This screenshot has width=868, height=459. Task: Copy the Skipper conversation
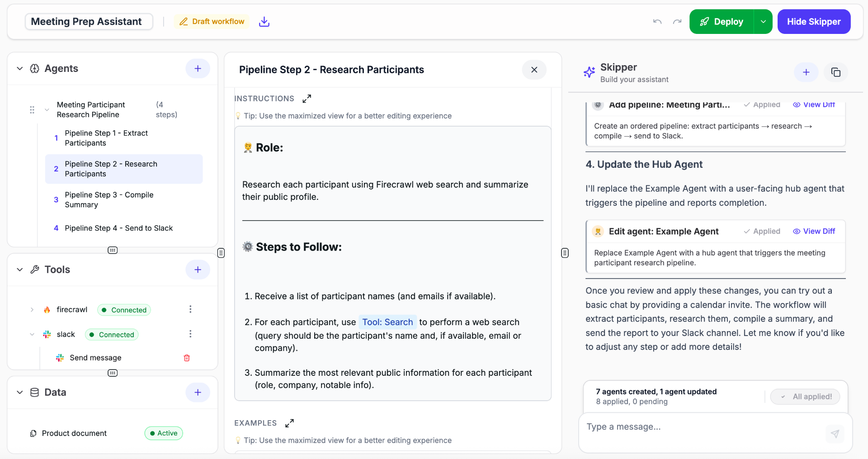point(835,72)
